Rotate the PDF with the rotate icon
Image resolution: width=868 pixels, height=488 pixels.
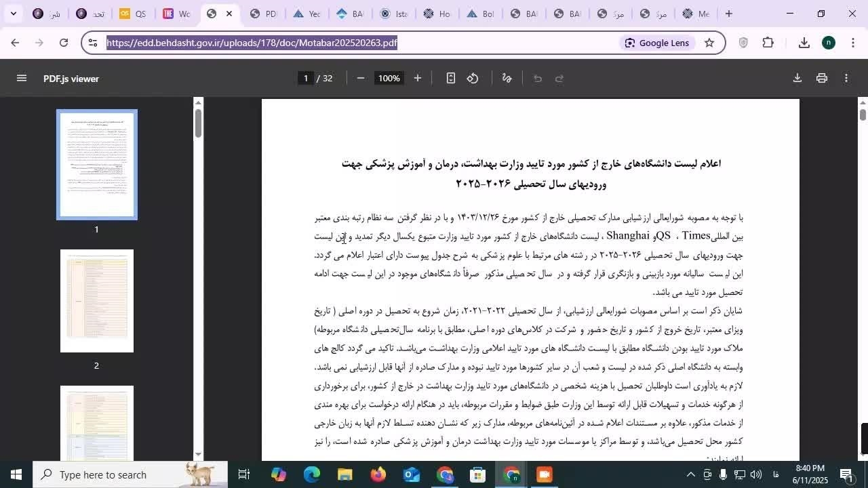(473, 78)
